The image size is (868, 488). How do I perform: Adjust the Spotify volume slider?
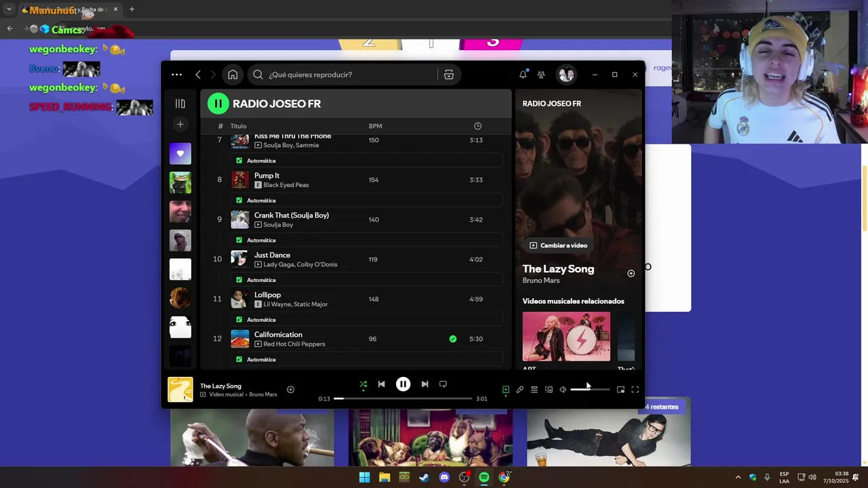(590, 390)
